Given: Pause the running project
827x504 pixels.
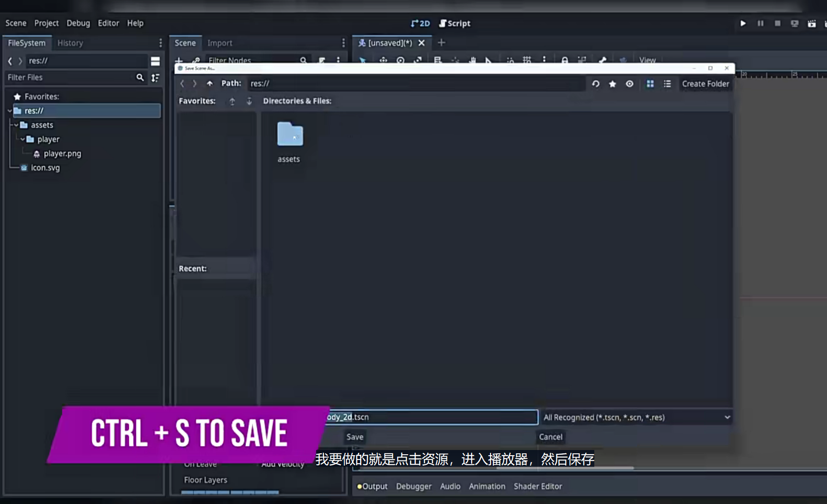Looking at the screenshot, I should [x=760, y=23].
